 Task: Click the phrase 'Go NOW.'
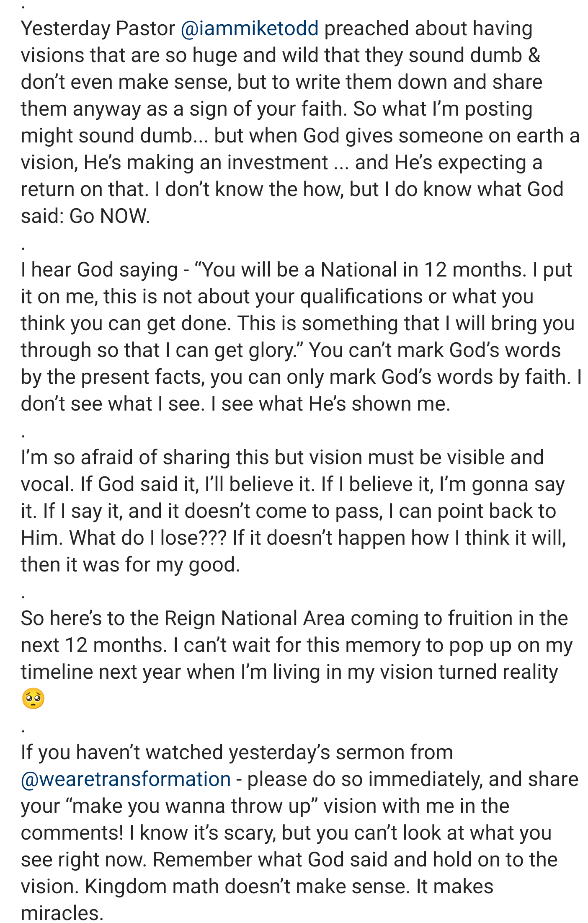click(x=110, y=216)
